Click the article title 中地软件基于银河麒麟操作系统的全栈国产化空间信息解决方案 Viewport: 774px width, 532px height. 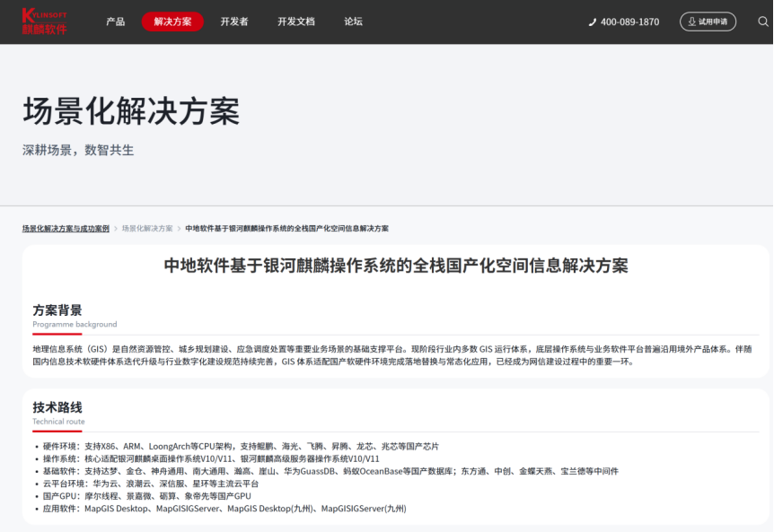tap(396, 266)
